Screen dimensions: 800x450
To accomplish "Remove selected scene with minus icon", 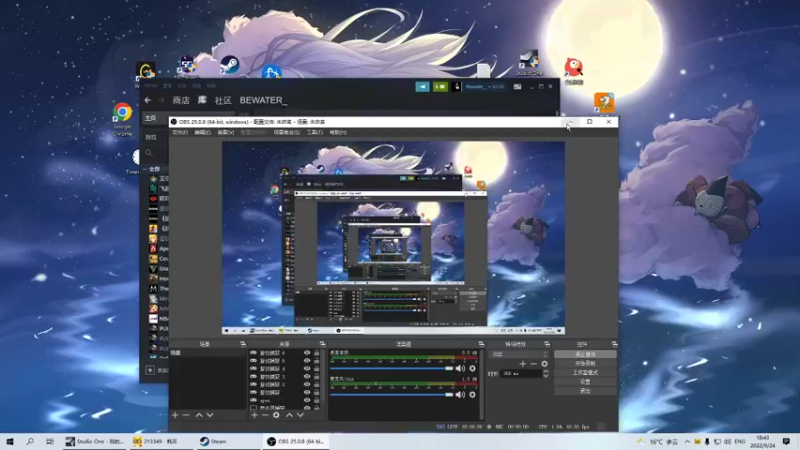I will click(x=186, y=415).
